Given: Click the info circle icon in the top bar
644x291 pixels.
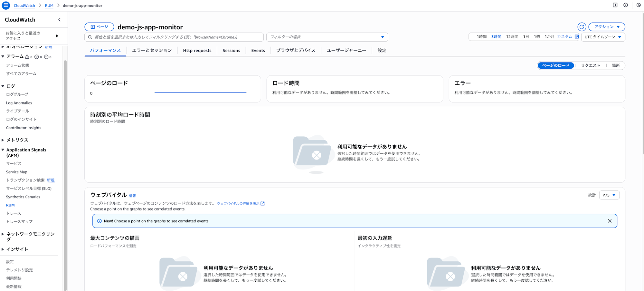Looking at the screenshot, I should 626,5.
